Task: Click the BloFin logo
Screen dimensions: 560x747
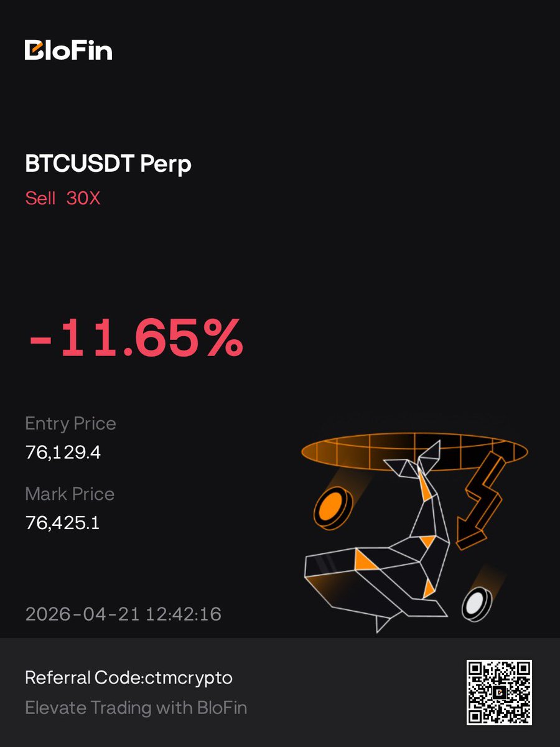Action: pyautogui.click(x=68, y=50)
